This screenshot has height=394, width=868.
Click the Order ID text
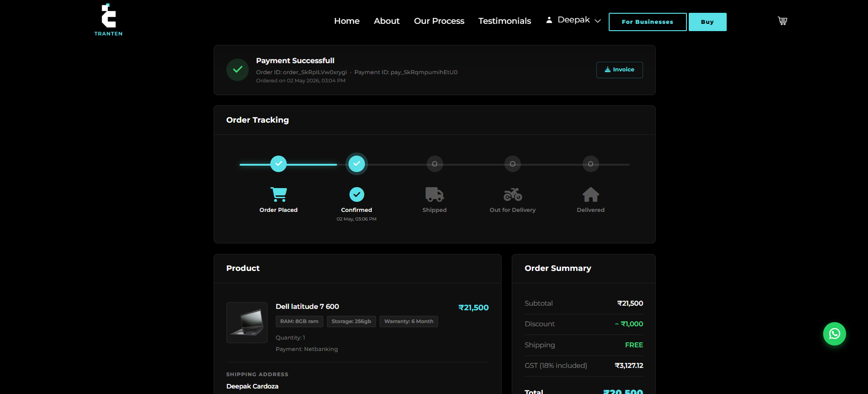tap(301, 72)
